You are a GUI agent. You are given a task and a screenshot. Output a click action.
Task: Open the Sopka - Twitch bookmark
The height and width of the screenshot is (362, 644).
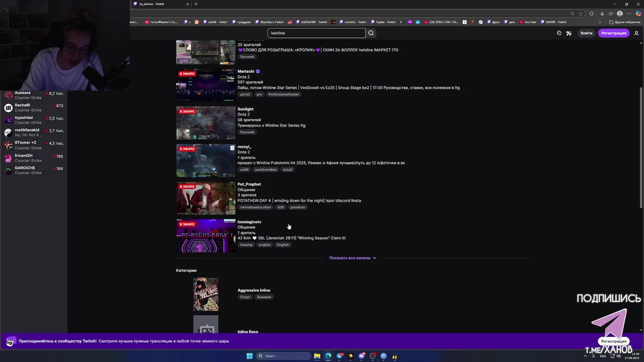click(x=383, y=22)
